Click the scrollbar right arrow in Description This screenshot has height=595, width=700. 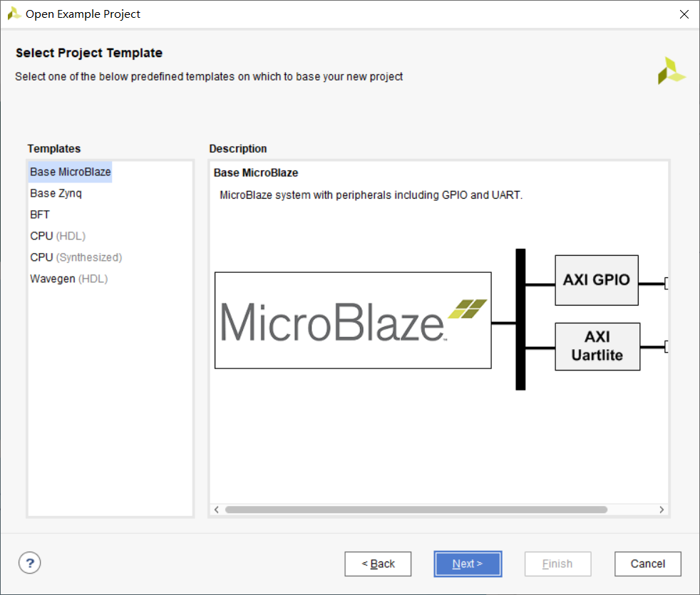pyautogui.click(x=662, y=509)
